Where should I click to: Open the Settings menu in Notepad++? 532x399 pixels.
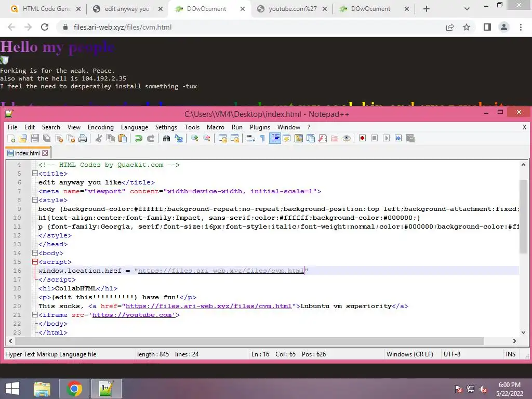[166, 127]
